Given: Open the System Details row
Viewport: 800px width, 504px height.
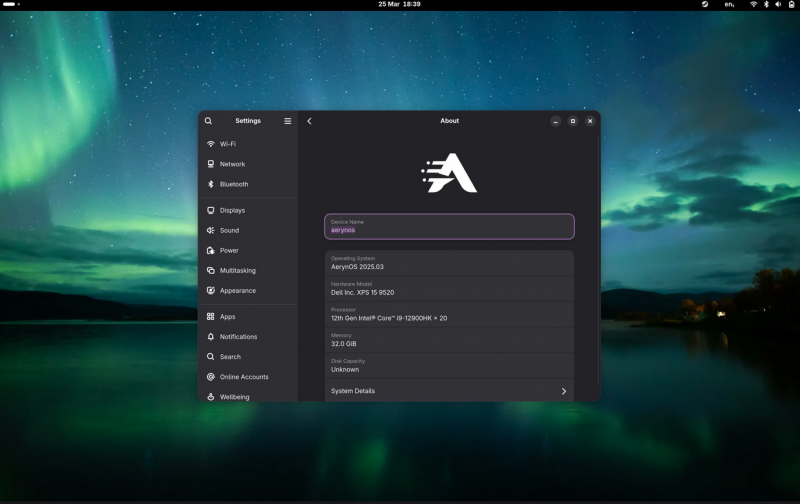Looking at the screenshot, I should tap(449, 391).
